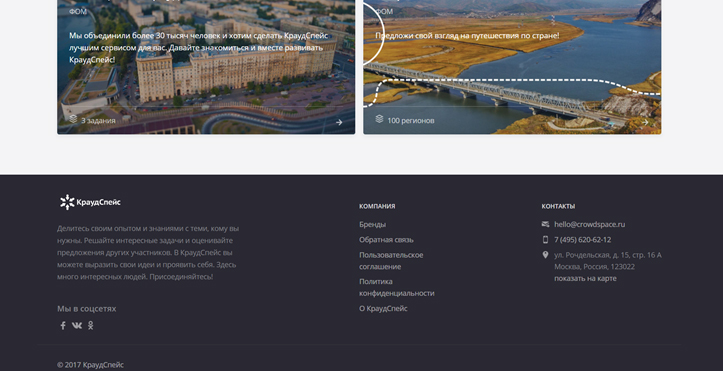Click layers icon next to '100 регионов'
Screen dimensions: 723x371
379,119
